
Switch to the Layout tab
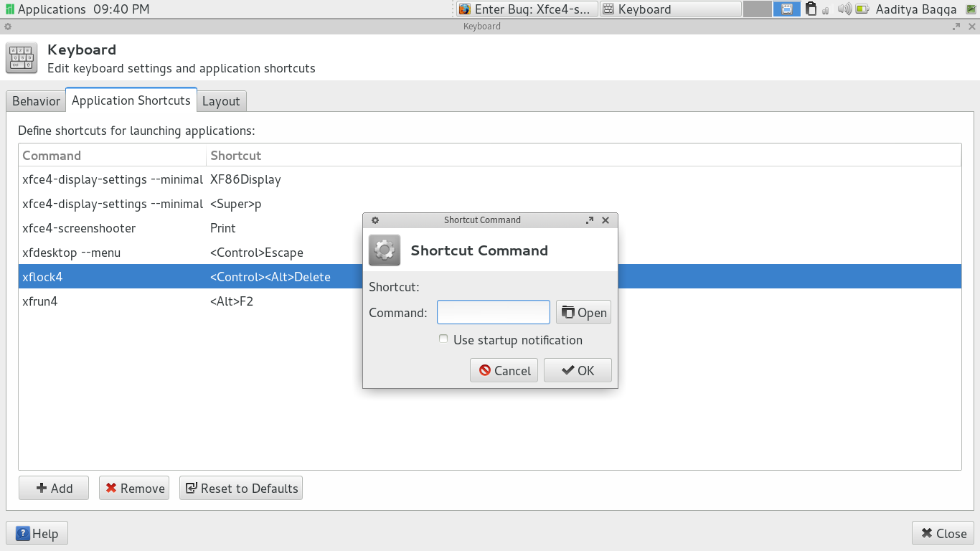(x=221, y=101)
